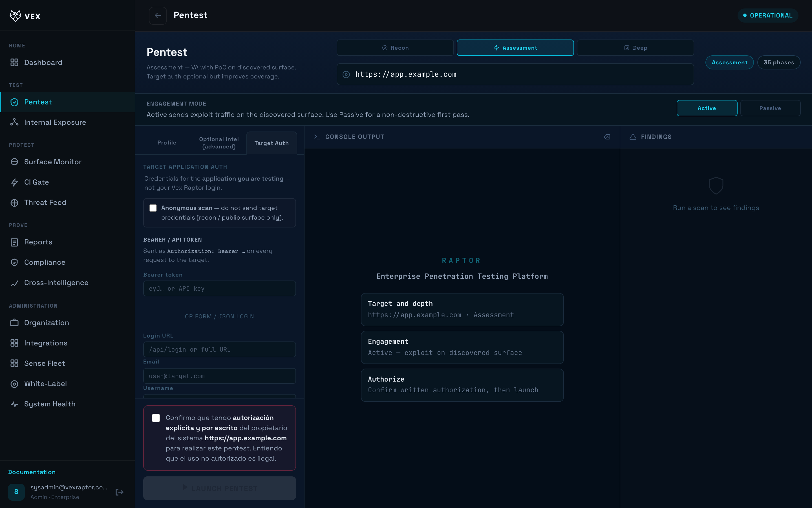Enable the Anonymous scan checkbox
812x508 pixels.
(153, 208)
